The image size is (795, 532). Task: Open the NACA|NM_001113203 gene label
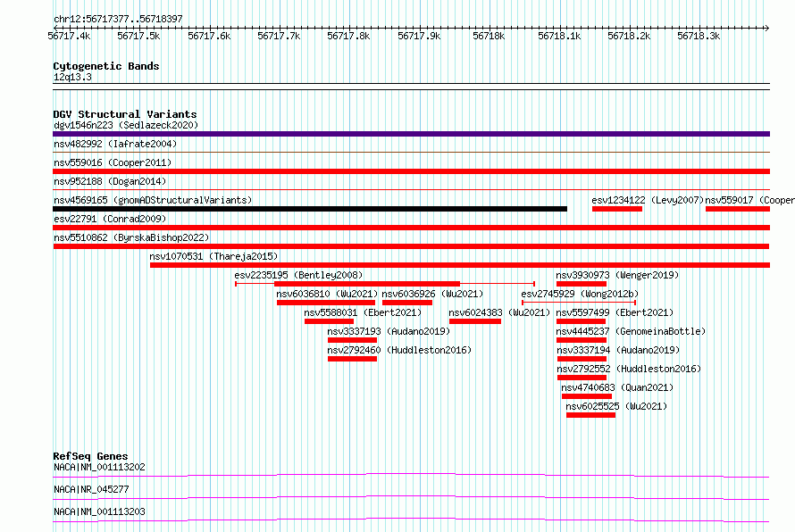[99, 511]
